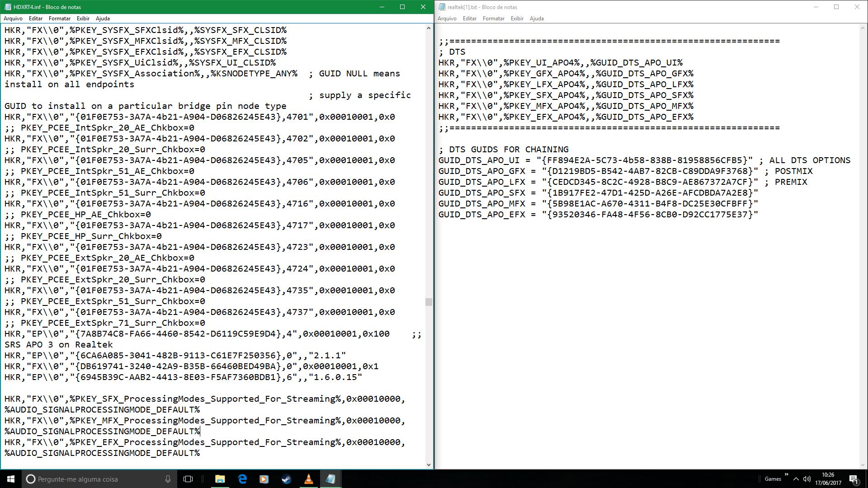Open Exibir menu in HDXRT4.inf window
The width and height of the screenshot is (868, 488).
83,19
